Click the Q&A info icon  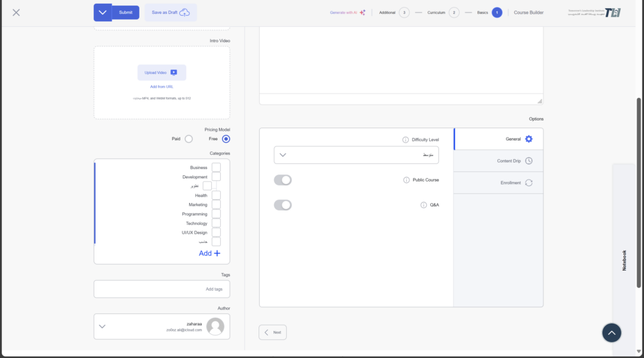(x=423, y=205)
